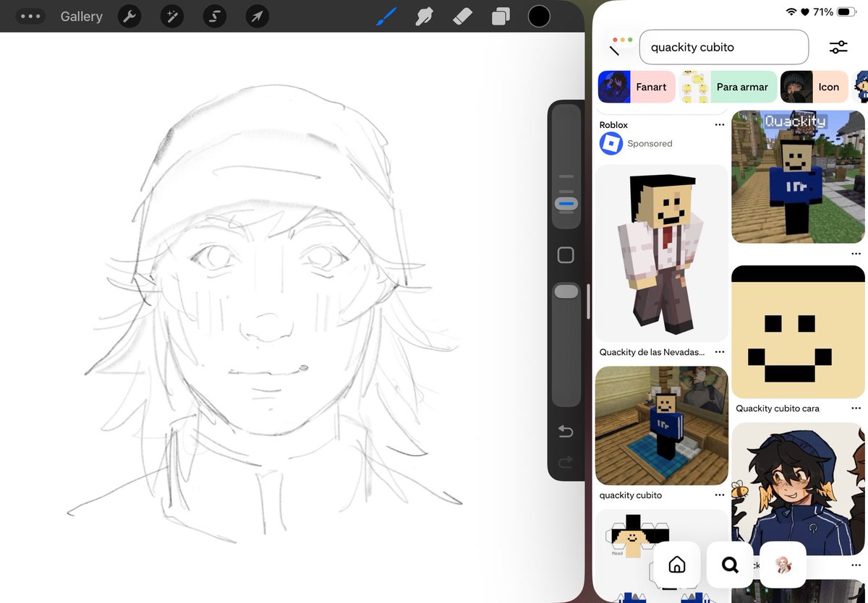Undo the last stroke
868x603 pixels.
tap(566, 432)
